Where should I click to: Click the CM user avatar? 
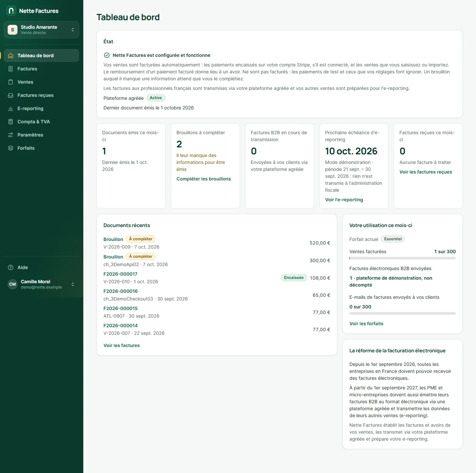pyautogui.click(x=13, y=284)
